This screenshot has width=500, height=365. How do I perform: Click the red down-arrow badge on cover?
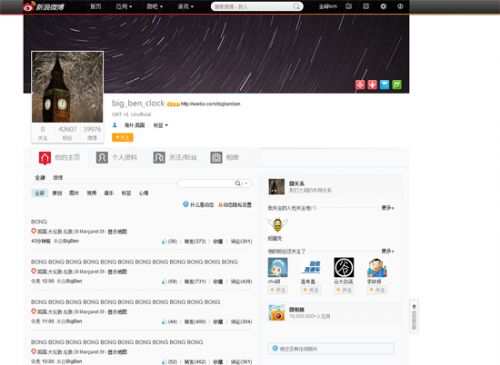coord(372,85)
